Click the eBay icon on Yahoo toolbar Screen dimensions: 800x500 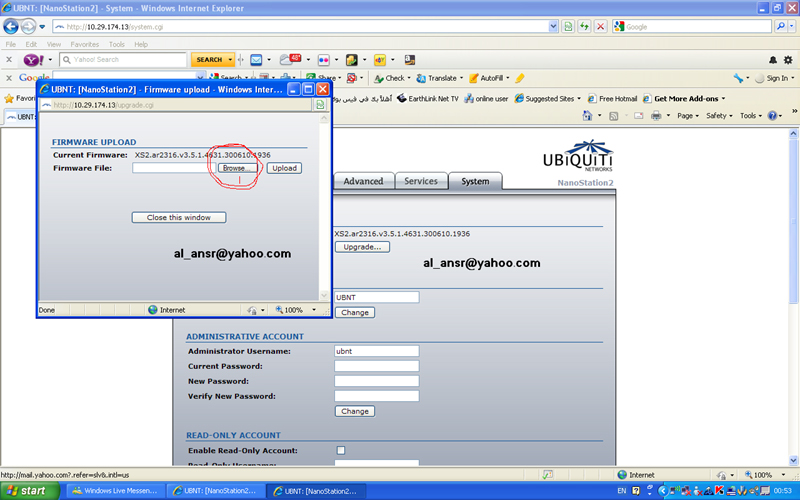point(380,60)
